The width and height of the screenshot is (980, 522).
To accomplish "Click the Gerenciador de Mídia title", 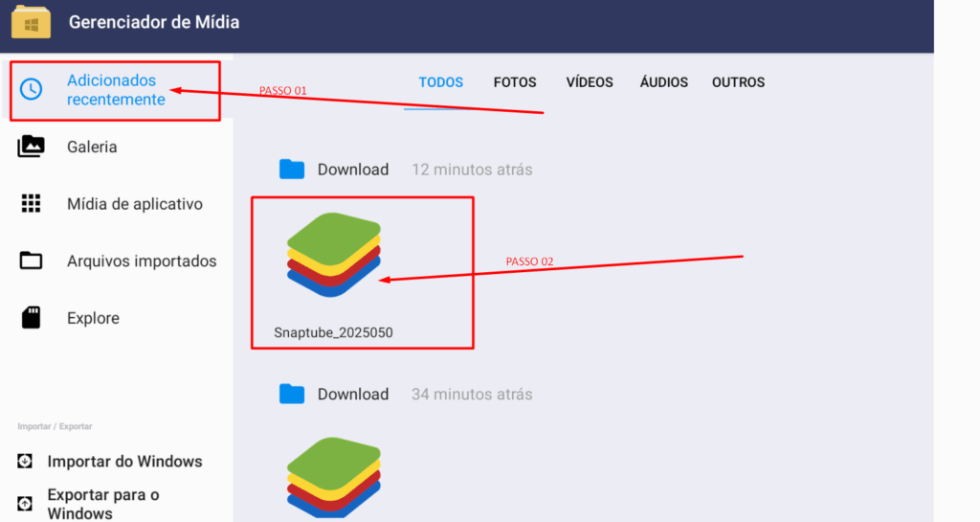I will point(154,22).
